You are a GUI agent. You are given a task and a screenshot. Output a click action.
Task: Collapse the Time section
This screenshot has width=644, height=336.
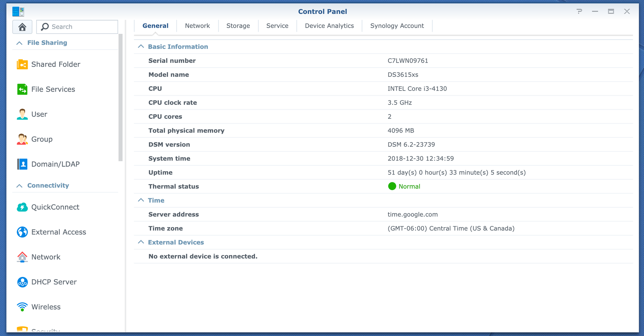coord(141,200)
